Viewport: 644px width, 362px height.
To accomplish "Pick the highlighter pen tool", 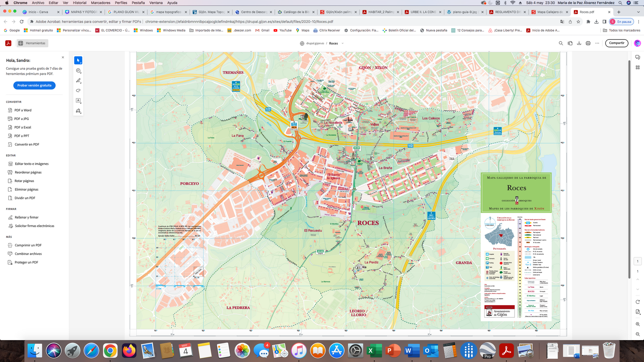I will [x=78, y=81].
